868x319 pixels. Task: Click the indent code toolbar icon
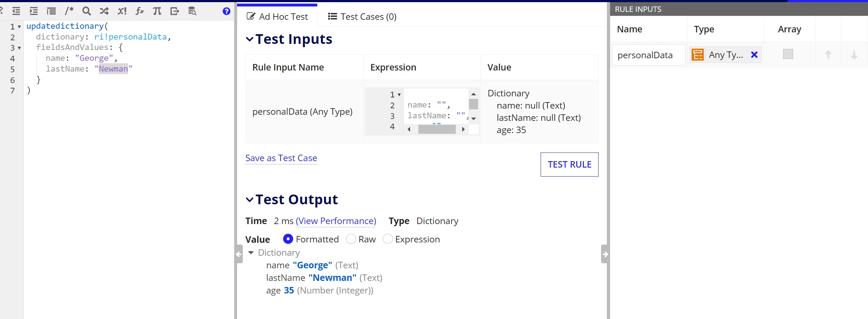[34, 11]
